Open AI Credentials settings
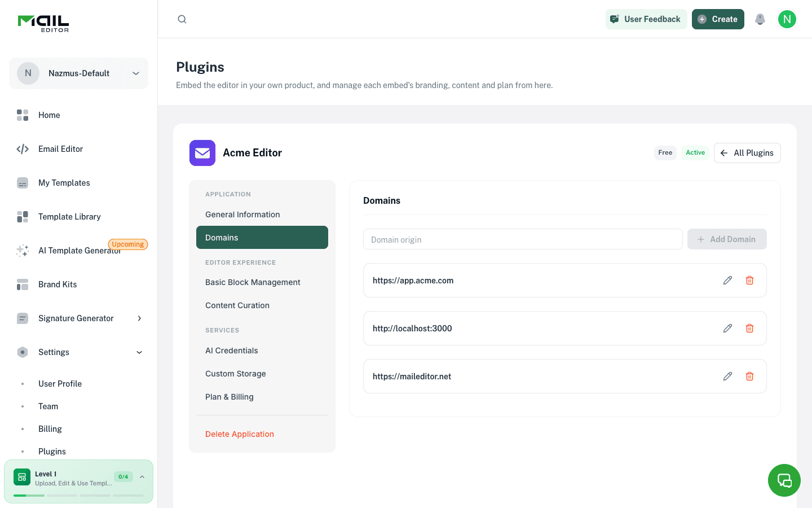 262,351
